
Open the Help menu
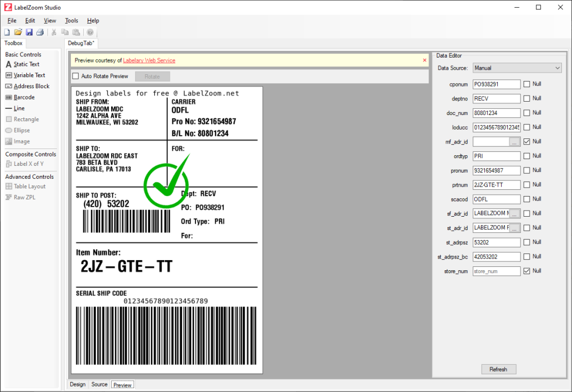point(93,21)
